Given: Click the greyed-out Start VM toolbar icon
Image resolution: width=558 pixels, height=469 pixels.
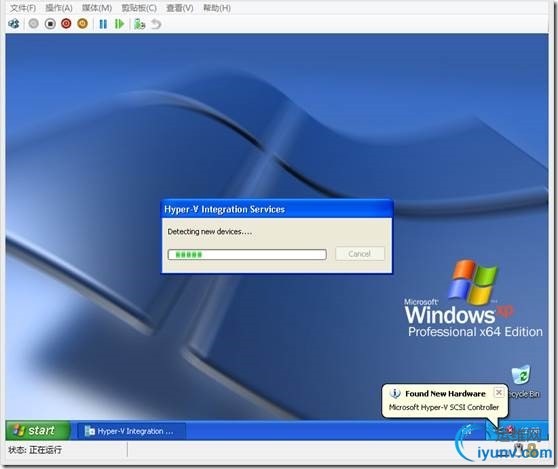Looking at the screenshot, I should (x=33, y=24).
